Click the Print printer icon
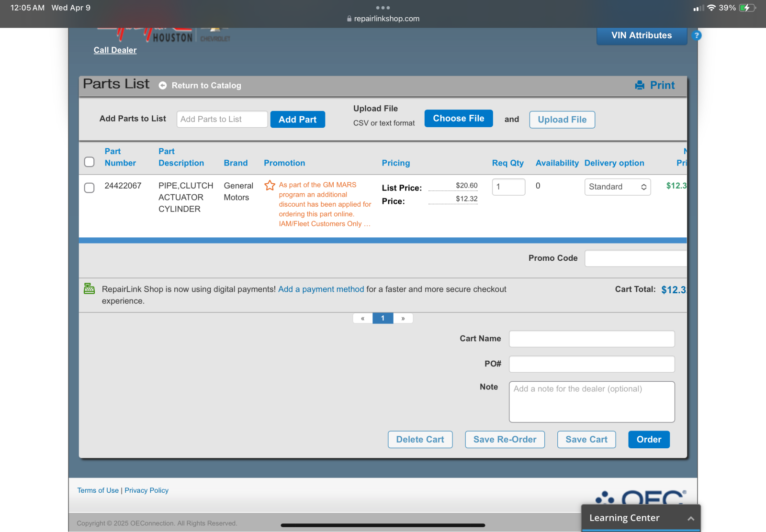The width and height of the screenshot is (766, 532). tap(640, 85)
